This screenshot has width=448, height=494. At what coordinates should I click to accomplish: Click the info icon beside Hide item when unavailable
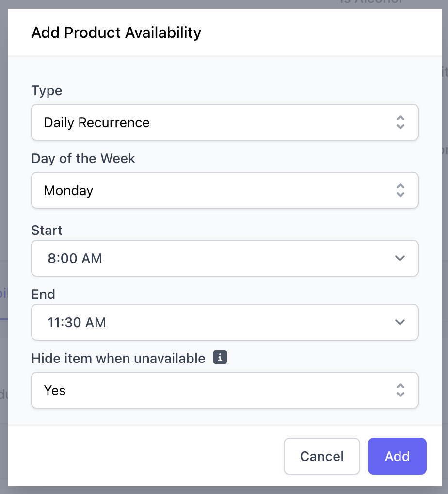[220, 357]
